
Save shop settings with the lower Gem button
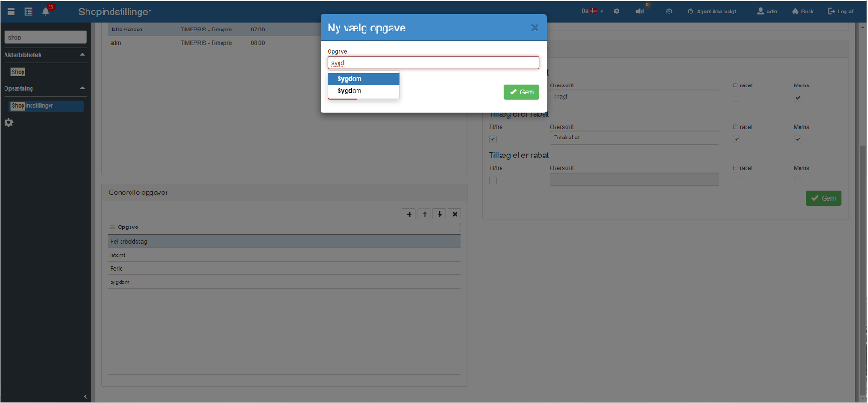(823, 199)
